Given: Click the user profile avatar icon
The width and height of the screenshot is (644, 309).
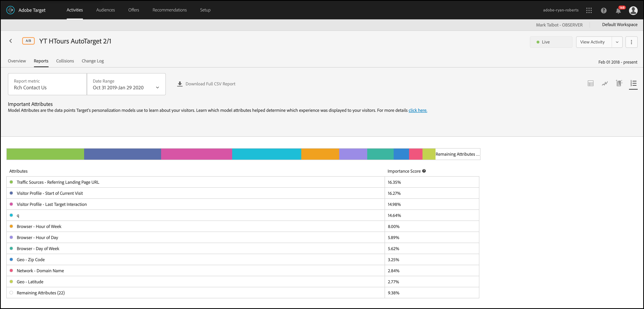Looking at the screenshot, I should [633, 10].
